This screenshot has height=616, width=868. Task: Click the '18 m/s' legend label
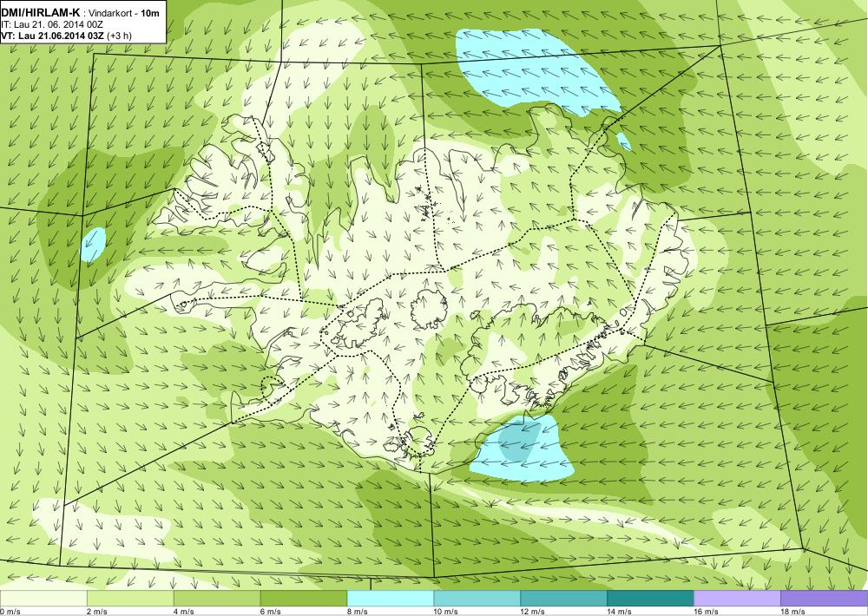click(792, 612)
